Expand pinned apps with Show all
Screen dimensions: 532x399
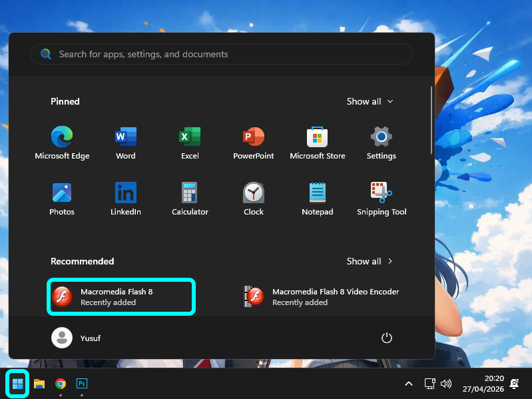click(370, 101)
